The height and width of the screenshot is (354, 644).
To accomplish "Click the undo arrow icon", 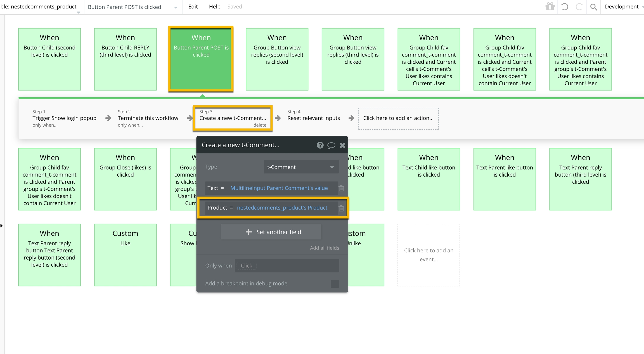I will [565, 6].
